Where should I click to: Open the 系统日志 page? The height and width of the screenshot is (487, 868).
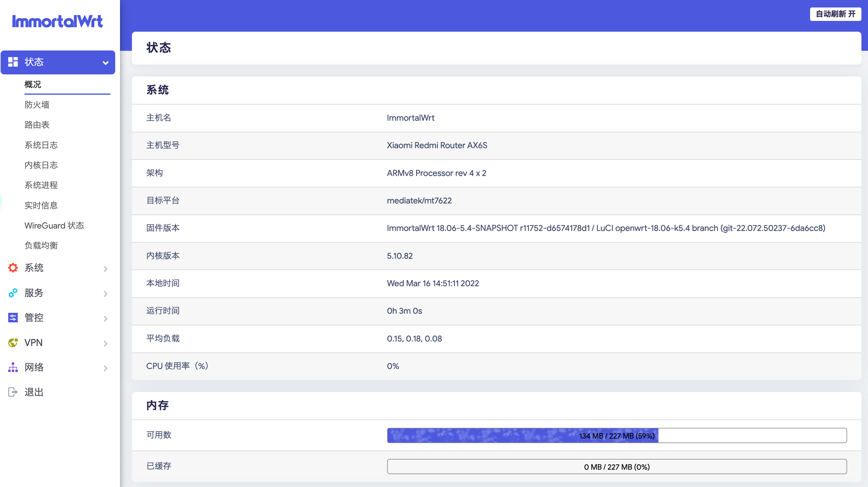[41, 145]
